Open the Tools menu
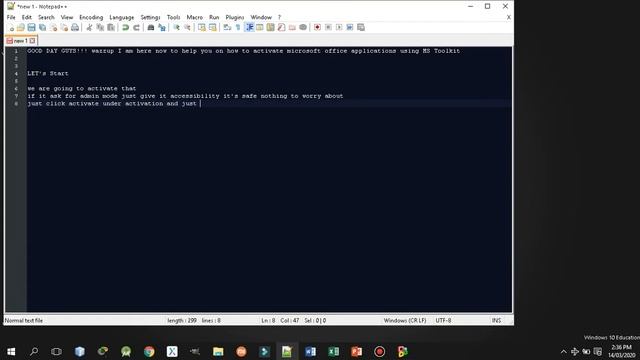Viewport: 640px width, 360px height. [x=173, y=17]
